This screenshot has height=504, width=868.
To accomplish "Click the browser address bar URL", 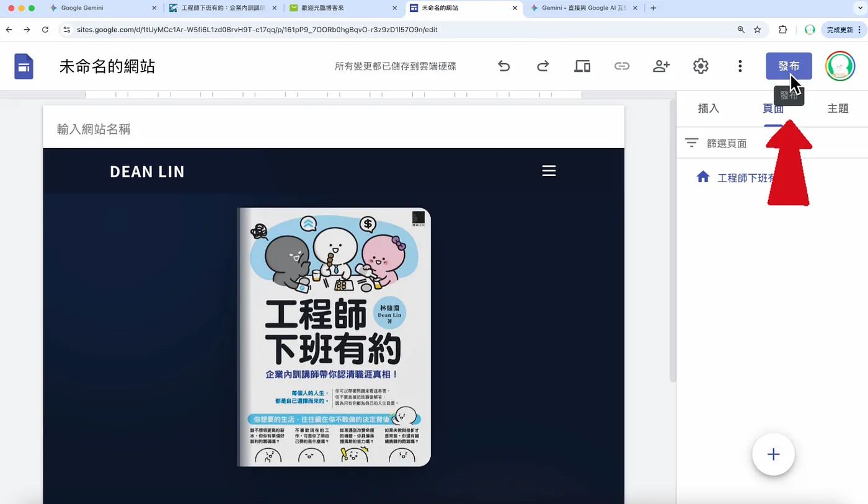I will point(257,29).
